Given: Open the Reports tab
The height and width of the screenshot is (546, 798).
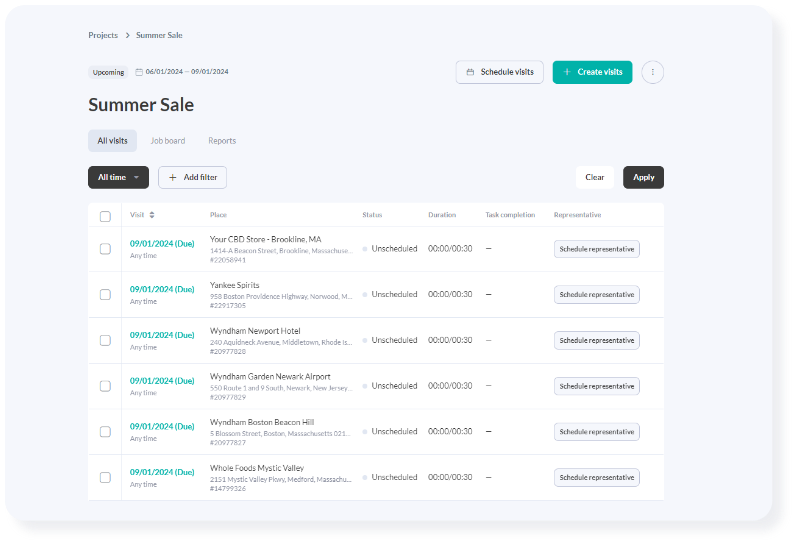Looking at the screenshot, I should coord(222,141).
